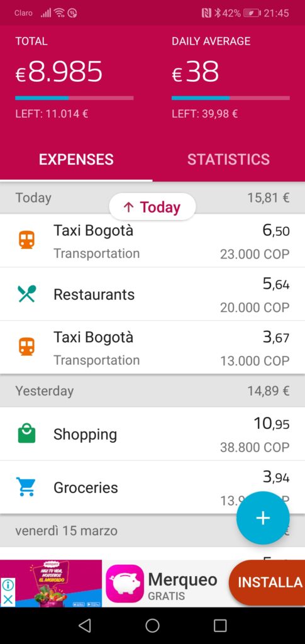The width and height of the screenshot is (305, 644).
Task: Open the Shopping 10,95 expense entry
Action: point(152,434)
